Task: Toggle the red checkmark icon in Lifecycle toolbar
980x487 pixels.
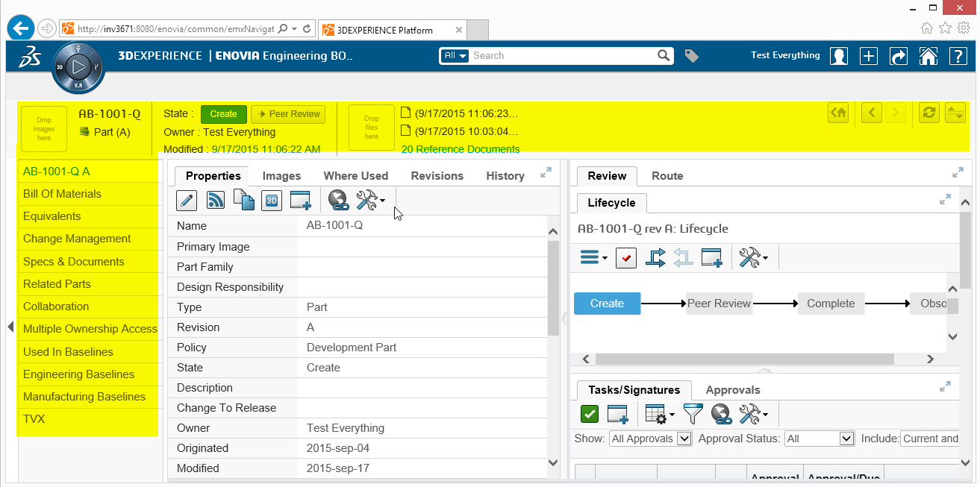Action: click(x=625, y=258)
